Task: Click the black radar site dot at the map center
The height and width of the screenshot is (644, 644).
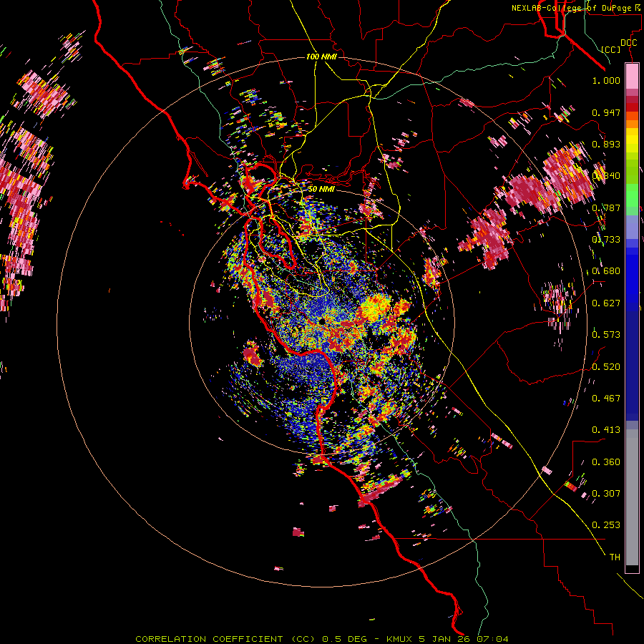Action: click(x=322, y=321)
